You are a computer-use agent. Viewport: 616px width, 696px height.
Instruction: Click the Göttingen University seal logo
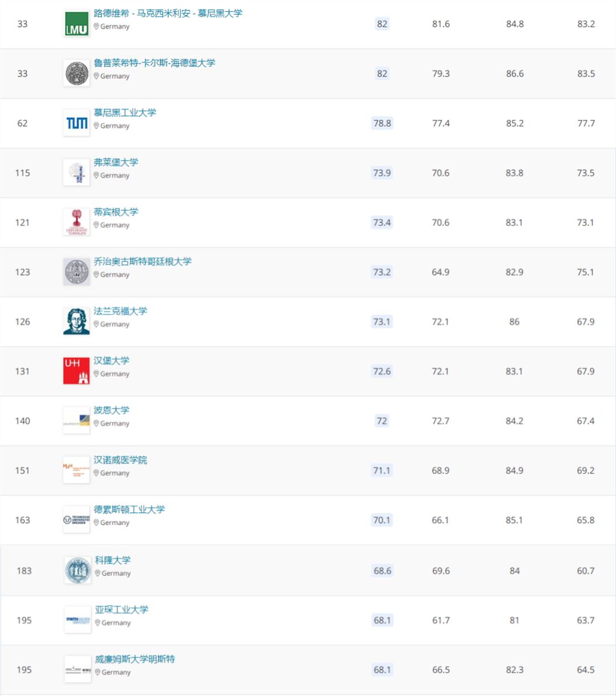76,272
